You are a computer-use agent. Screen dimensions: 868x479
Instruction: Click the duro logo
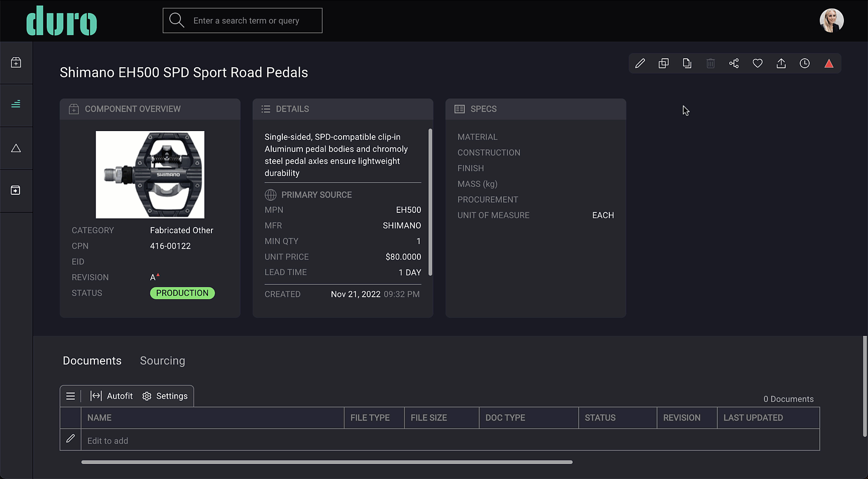click(x=61, y=21)
